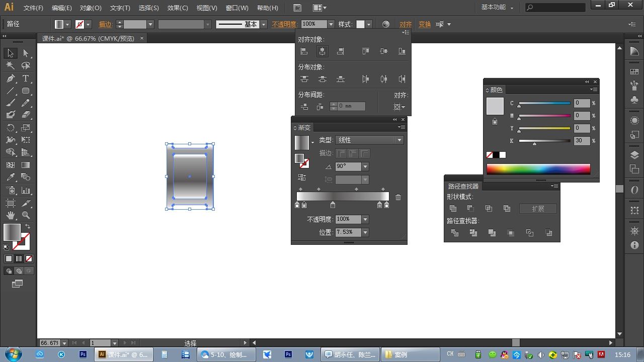Open the 文件(F) menu
Viewport: 644px width, 362px height.
click(33, 8)
